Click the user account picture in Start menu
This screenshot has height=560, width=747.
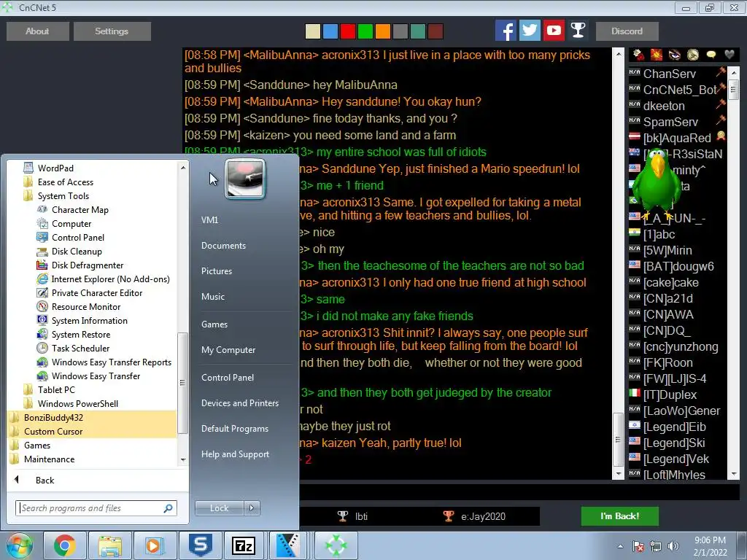(x=245, y=179)
